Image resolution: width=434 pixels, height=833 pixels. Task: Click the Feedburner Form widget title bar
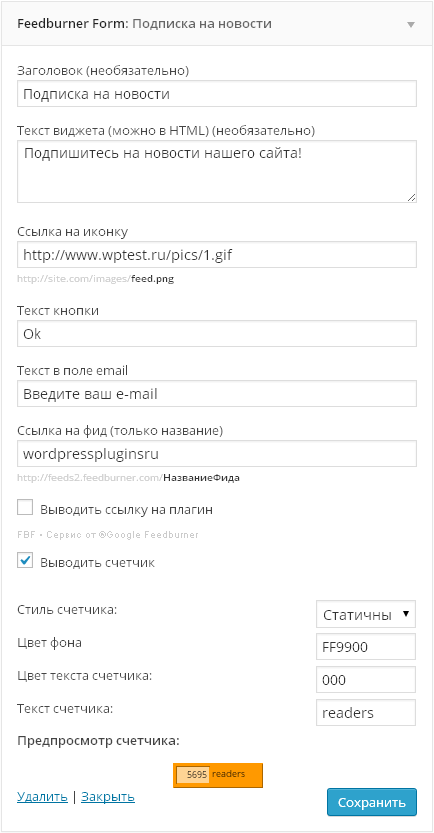pos(217,24)
